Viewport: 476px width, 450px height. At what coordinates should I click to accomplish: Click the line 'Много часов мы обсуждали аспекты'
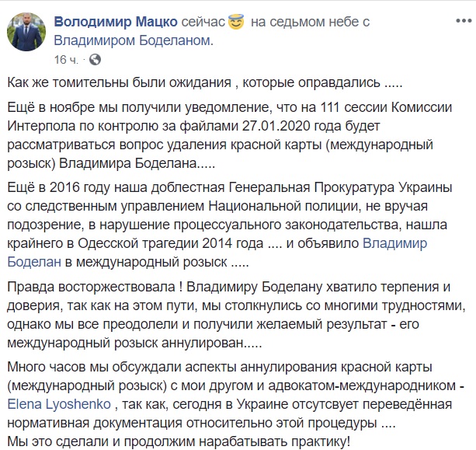pyautogui.click(x=220, y=367)
